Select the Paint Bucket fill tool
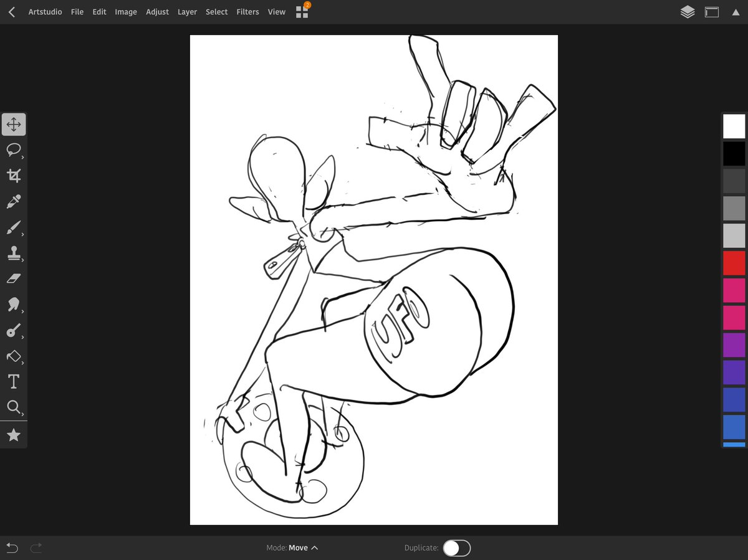Screen dimensions: 748x560 [x=14, y=356]
